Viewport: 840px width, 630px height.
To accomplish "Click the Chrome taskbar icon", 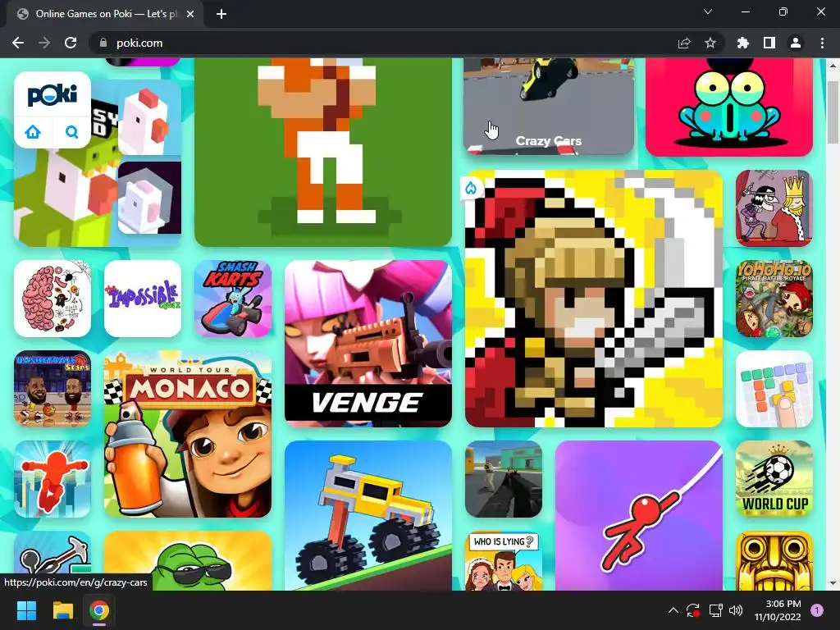I will (x=99, y=610).
